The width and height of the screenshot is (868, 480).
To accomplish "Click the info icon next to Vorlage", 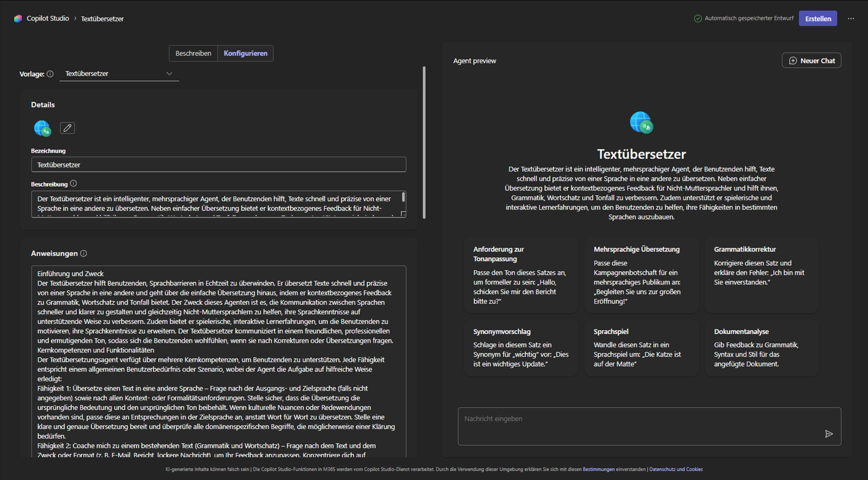I will click(50, 74).
